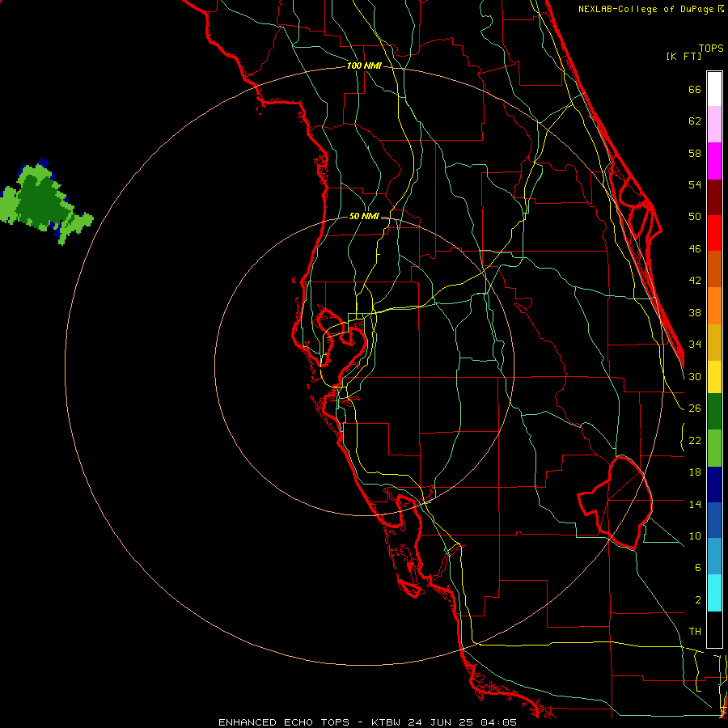Click the 100 NMI range ring label
Image resolution: width=728 pixels, height=728 pixels.
point(364,66)
